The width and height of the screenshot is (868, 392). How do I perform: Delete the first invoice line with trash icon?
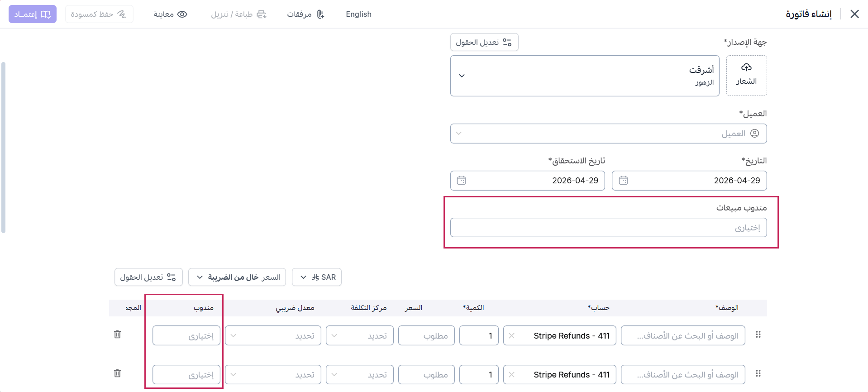[117, 334]
